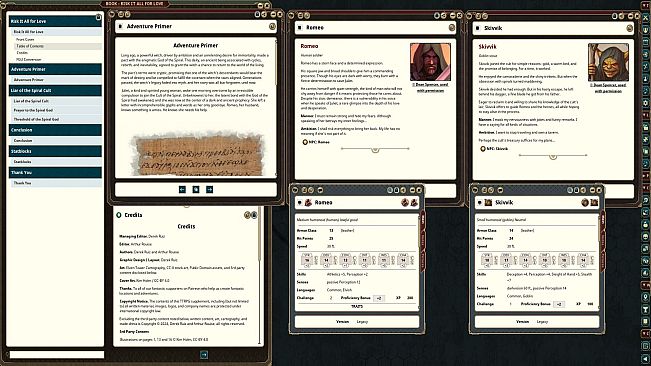Click round icon right of Romeo story title
The width and height of the screenshot is (651, 366).
pos(452,27)
